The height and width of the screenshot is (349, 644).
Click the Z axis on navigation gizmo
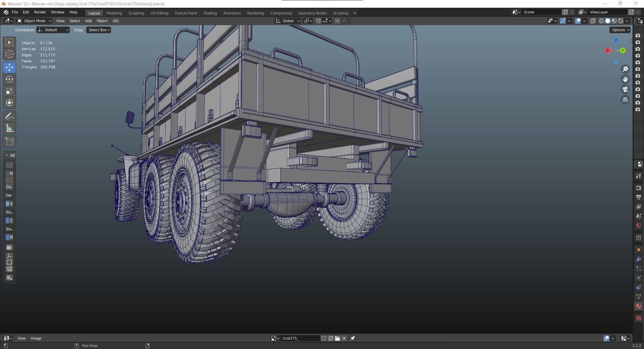tap(616, 40)
